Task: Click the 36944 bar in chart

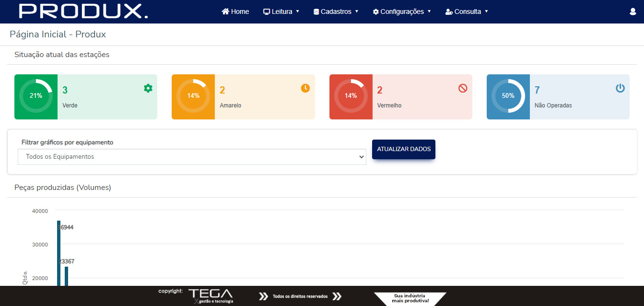Action: [x=59, y=253]
